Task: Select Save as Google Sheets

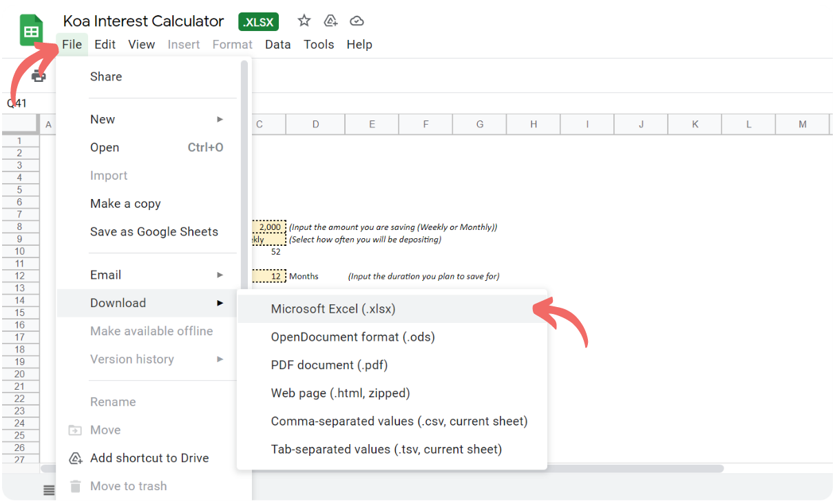Action: click(149, 232)
